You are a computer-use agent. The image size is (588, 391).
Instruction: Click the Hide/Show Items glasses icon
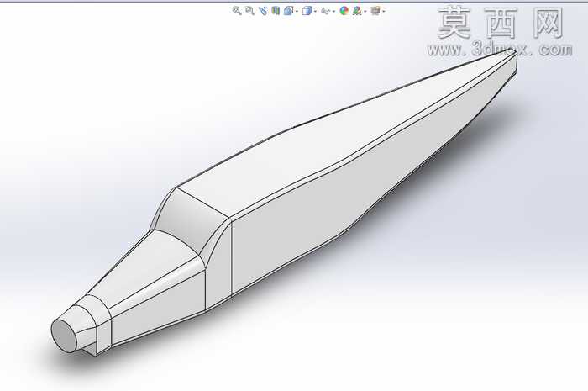(326, 11)
